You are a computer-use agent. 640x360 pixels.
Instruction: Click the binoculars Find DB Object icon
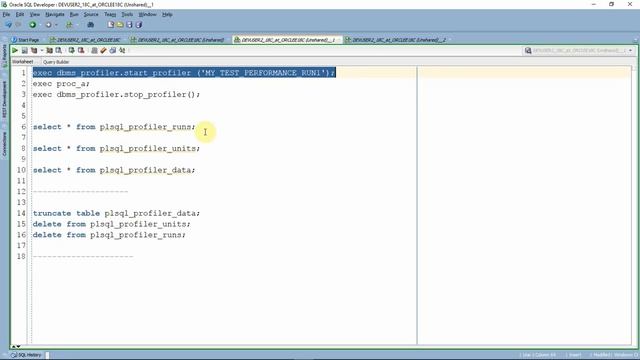91,25
